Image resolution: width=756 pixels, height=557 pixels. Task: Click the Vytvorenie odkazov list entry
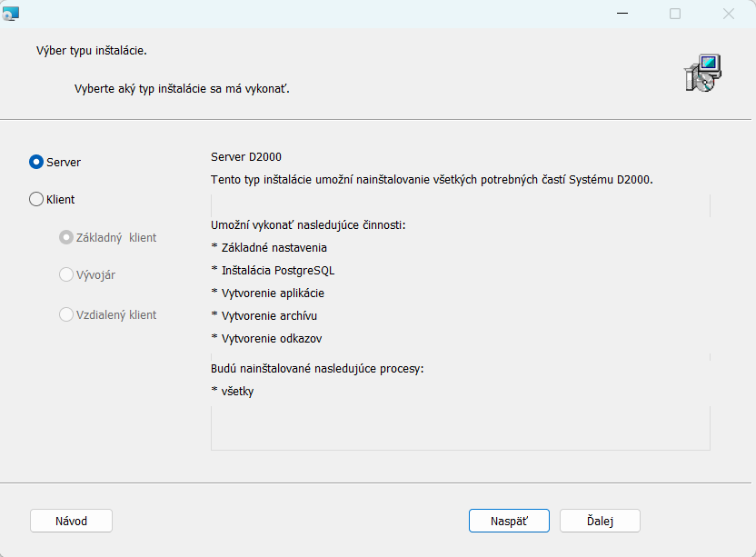(265, 338)
